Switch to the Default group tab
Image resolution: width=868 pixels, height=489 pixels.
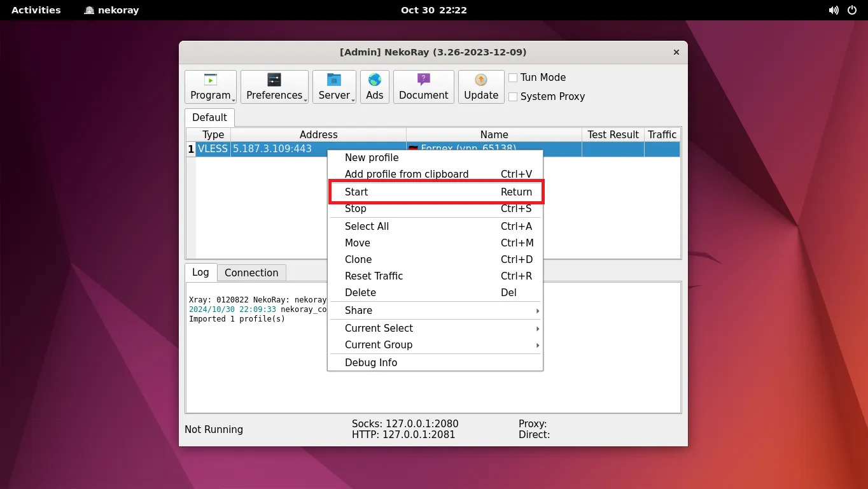pyautogui.click(x=209, y=118)
